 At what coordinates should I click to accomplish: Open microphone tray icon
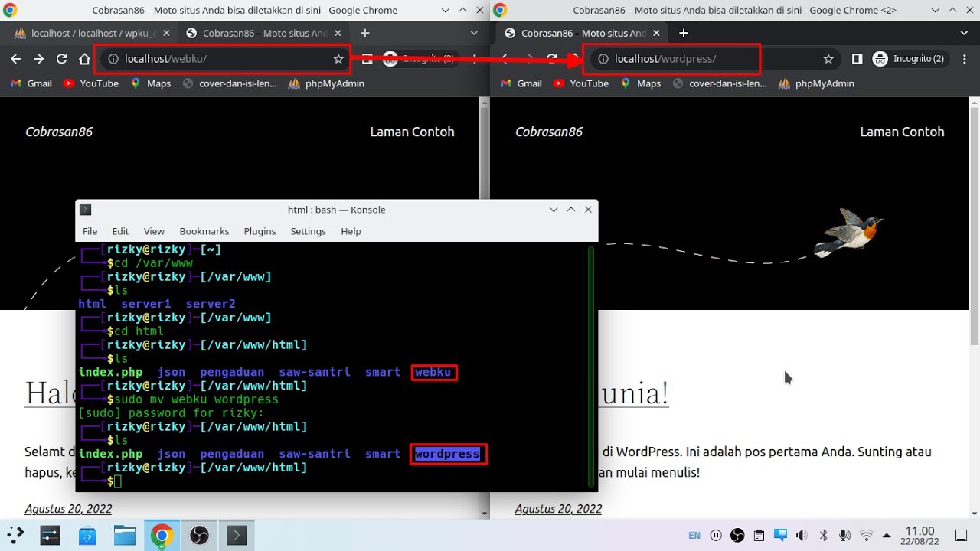(x=845, y=535)
